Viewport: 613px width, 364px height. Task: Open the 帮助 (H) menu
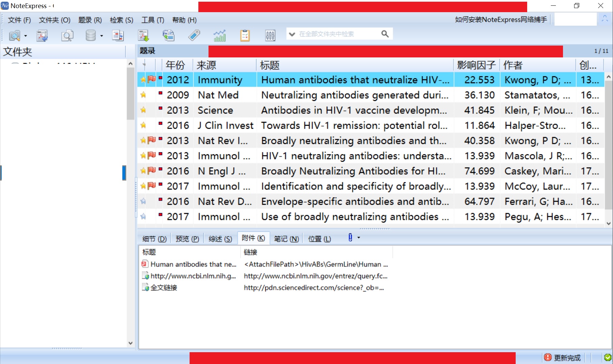184,20
